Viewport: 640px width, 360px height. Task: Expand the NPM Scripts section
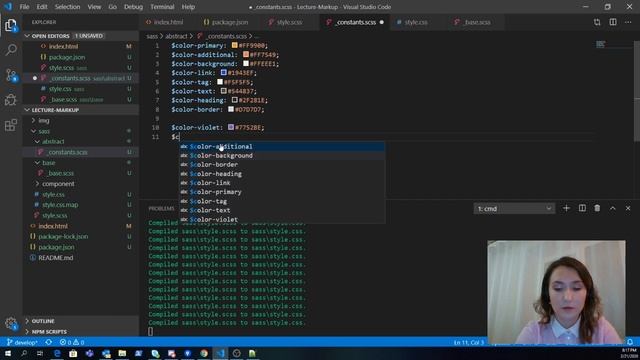(49, 332)
